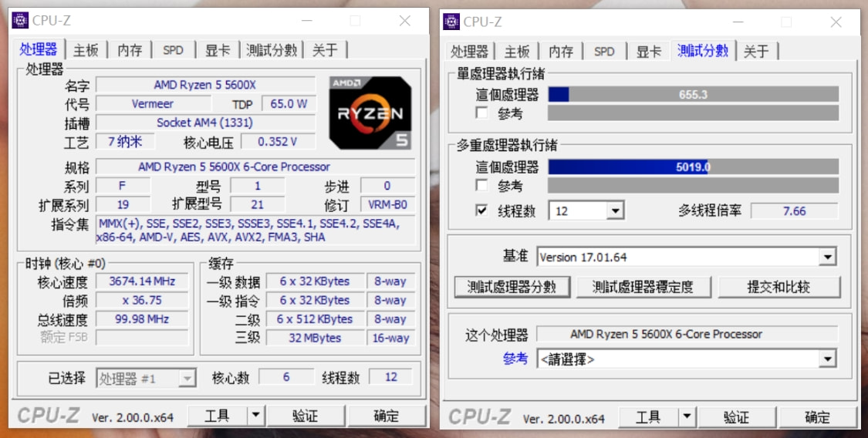Open the 基准 version dropdown
Image resolution: width=868 pixels, height=438 pixels.
pos(828,257)
